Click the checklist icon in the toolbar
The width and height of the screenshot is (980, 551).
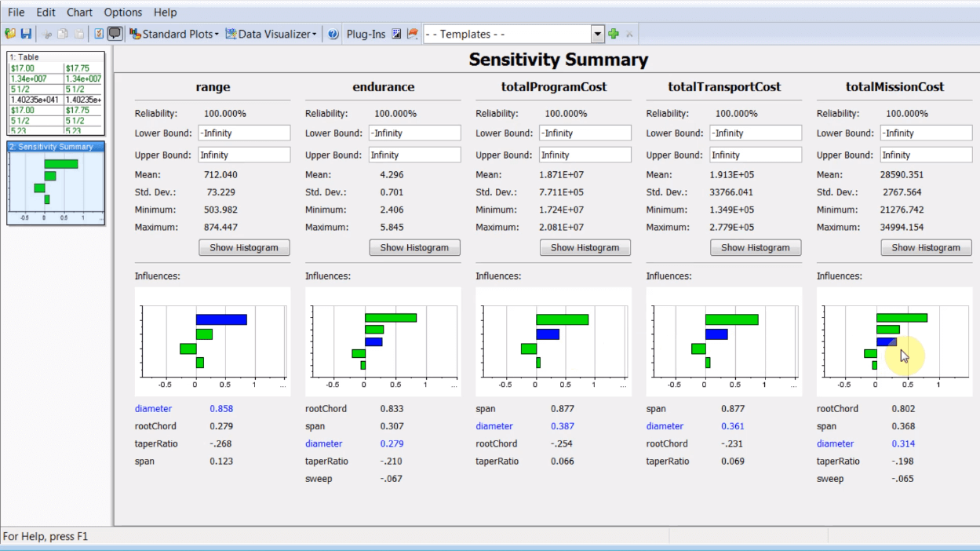tap(99, 34)
